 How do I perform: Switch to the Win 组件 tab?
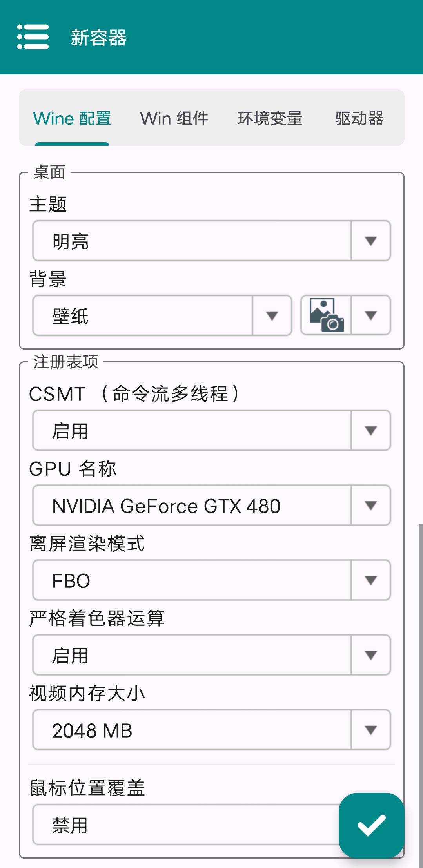coord(174,118)
